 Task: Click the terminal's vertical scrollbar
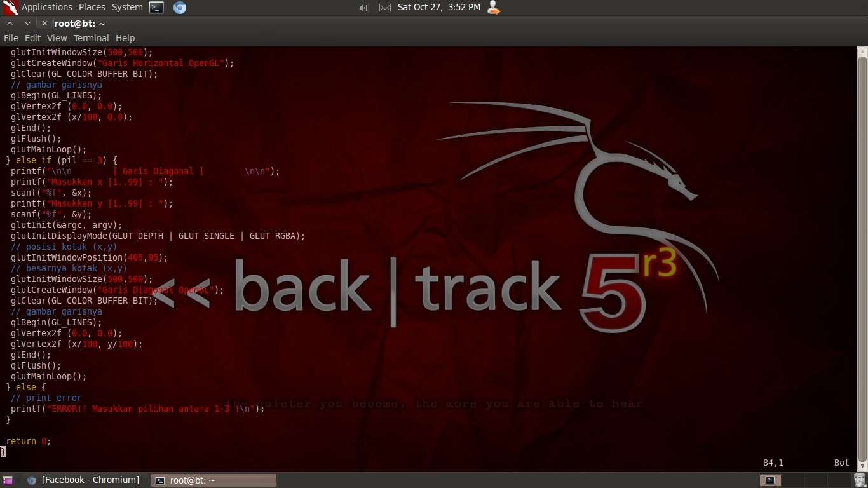pyautogui.click(x=862, y=257)
